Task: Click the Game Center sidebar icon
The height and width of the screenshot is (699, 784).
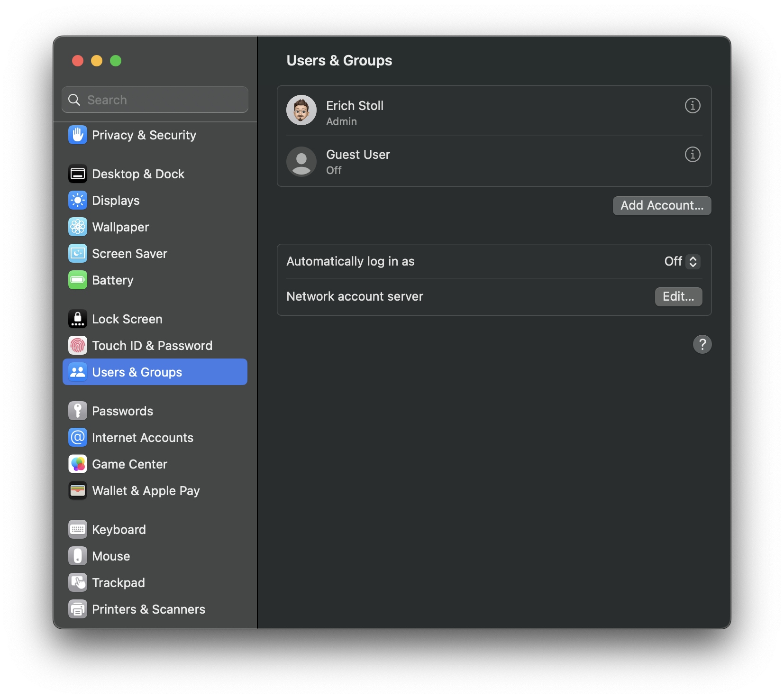Action: [77, 464]
